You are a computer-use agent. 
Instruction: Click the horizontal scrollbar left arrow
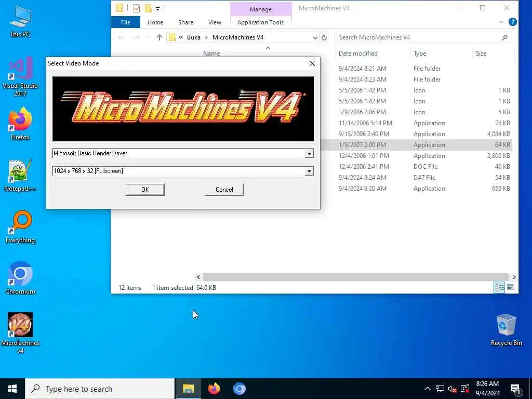198,277
